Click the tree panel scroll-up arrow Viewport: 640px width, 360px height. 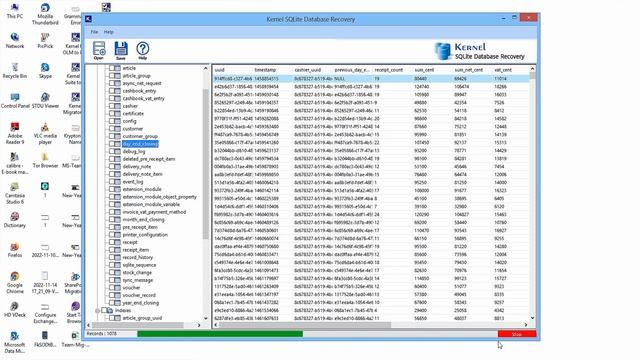[x=205, y=69]
